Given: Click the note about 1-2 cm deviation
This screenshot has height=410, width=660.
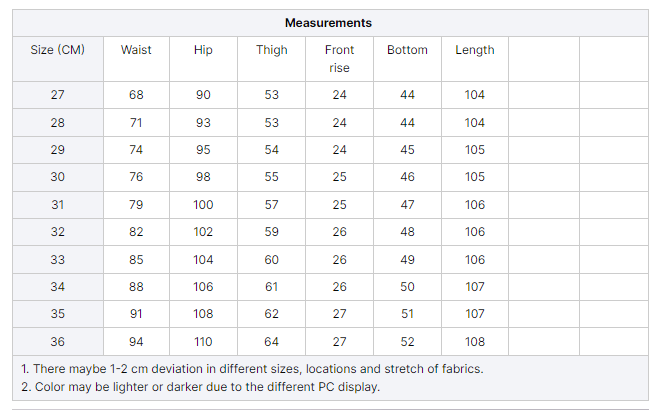Looking at the screenshot, I should pyautogui.click(x=252, y=368).
